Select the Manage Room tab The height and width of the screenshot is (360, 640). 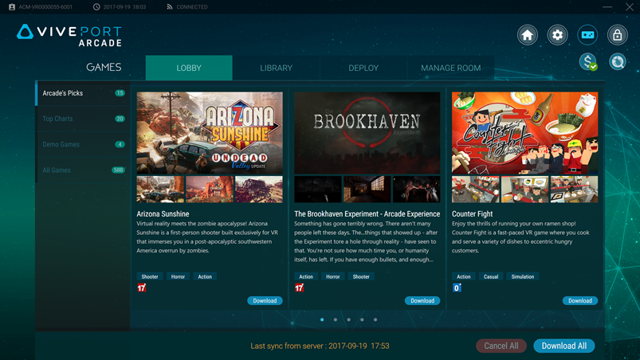pyautogui.click(x=451, y=68)
